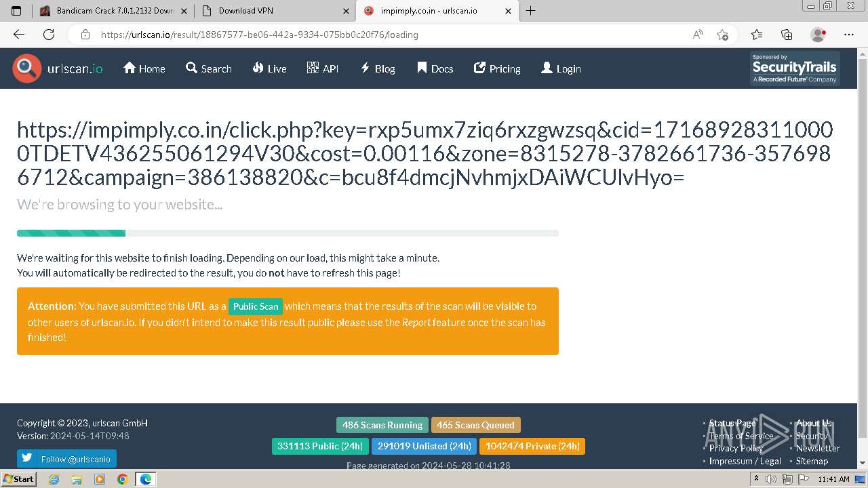The width and height of the screenshot is (868, 488).
Task: Refresh the current page
Action: click(x=49, y=35)
